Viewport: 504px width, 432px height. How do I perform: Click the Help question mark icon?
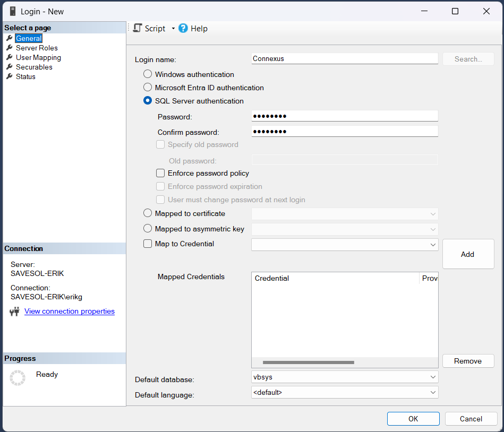tap(183, 28)
